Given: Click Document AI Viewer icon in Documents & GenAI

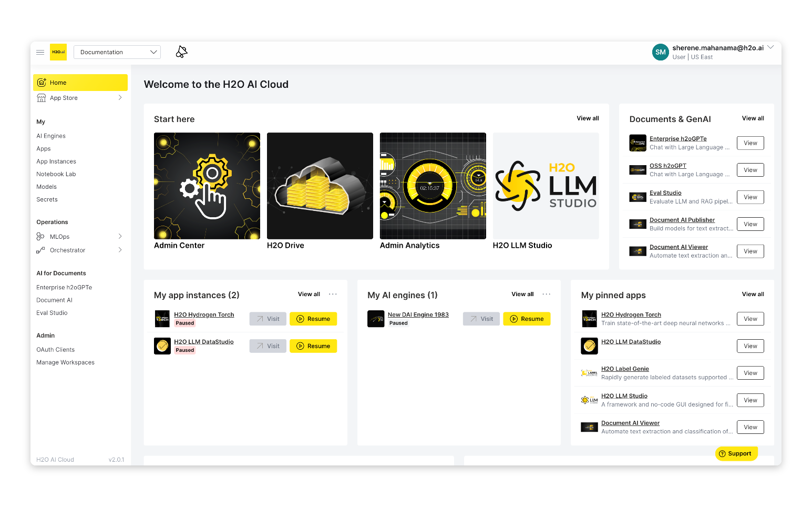Looking at the screenshot, I should pos(638,251).
